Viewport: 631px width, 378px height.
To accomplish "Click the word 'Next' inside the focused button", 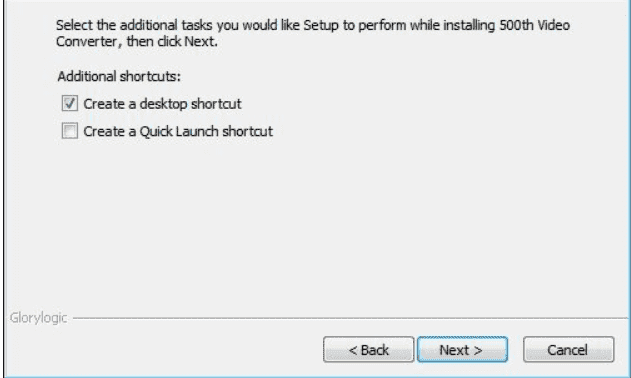I will (454, 350).
